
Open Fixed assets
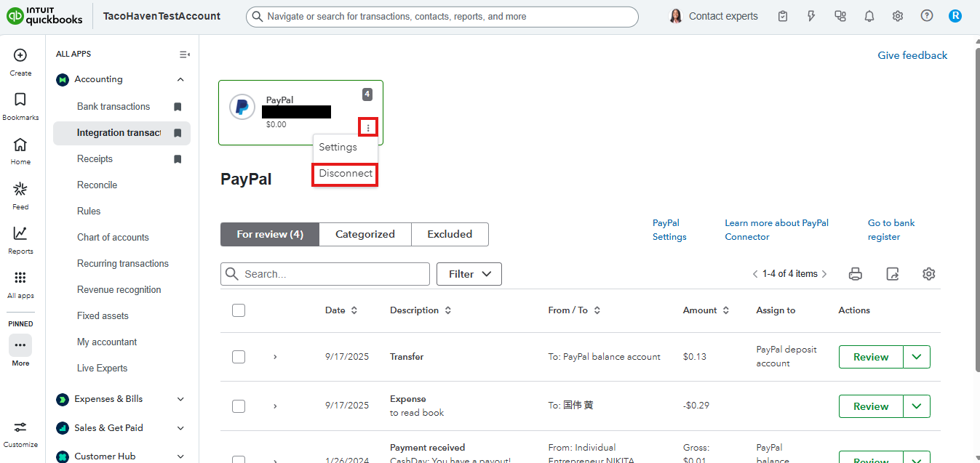(103, 316)
